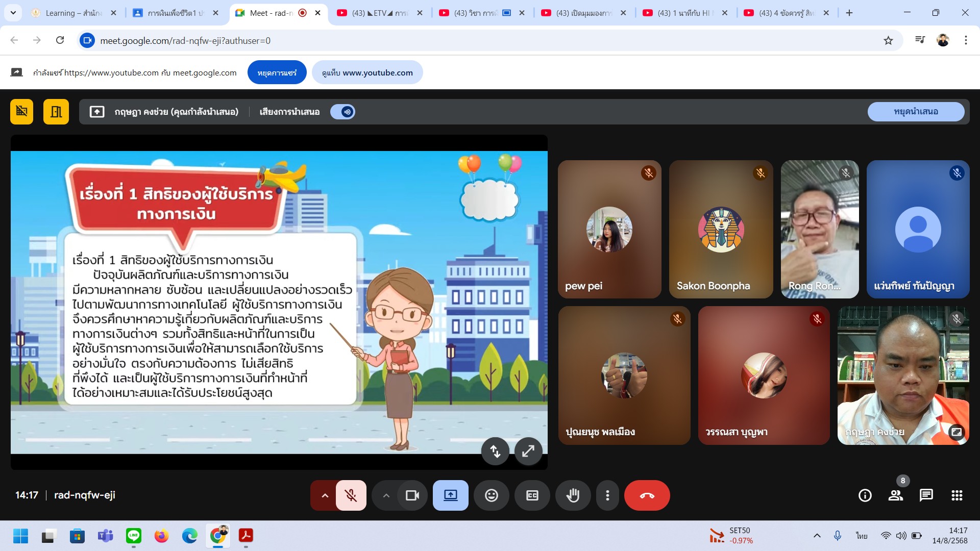The width and height of the screenshot is (980, 551).
Task: Expand video settings chevron beside camera
Action: coord(386,495)
